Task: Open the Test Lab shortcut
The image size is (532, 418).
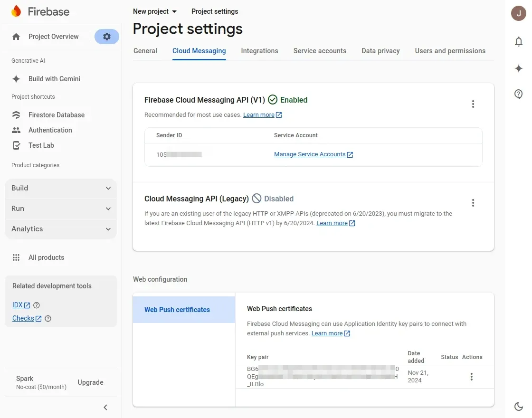Action: [41, 145]
